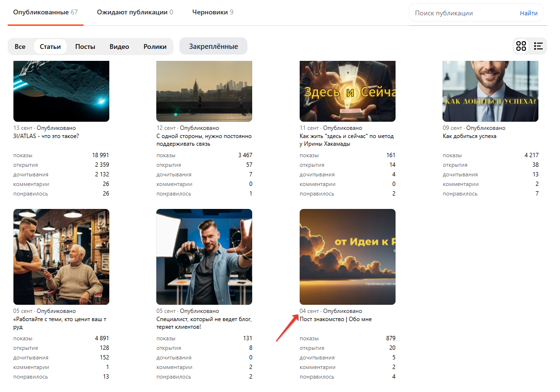Viewport: 560px width, 392px height.
Task: Click the показы value 161
Action: pos(391,155)
